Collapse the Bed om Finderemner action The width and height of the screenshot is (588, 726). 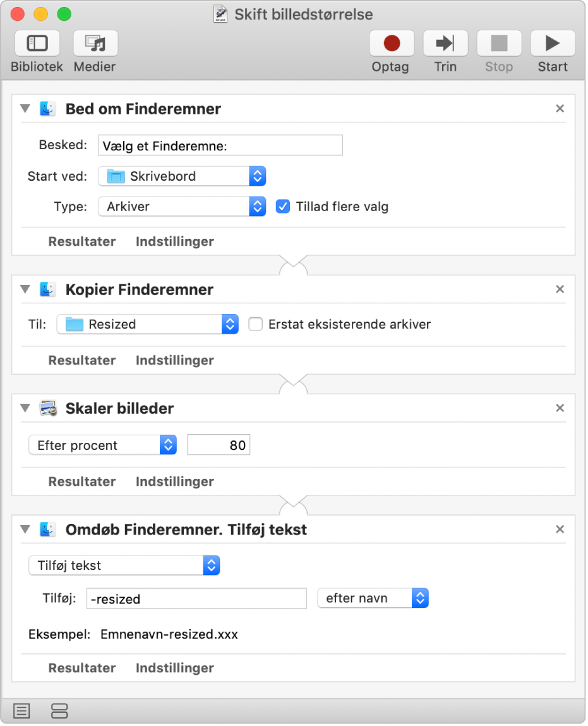click(x=25, y=109)
